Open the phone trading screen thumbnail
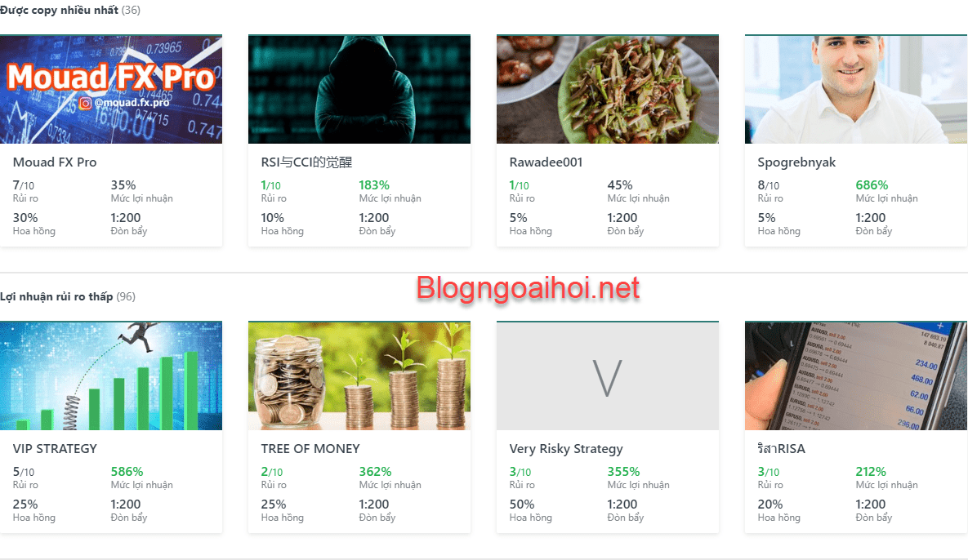Viewport: 968px width, 560px height. 856,376
